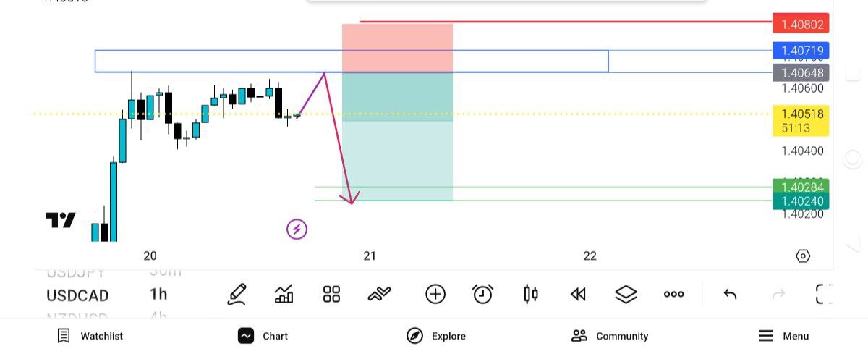The width and height of the screenshot is (868, 354).
Task: Change candlestick chart type icon
Action: (531, 294)
